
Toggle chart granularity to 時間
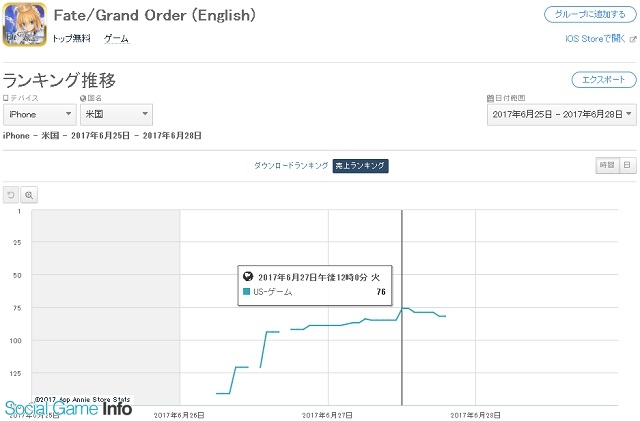(x=607, y=165)
